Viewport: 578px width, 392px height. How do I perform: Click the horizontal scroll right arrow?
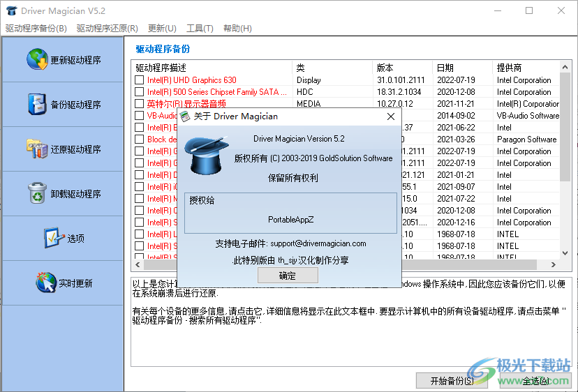pyautogui.click(x=554, y=264)
